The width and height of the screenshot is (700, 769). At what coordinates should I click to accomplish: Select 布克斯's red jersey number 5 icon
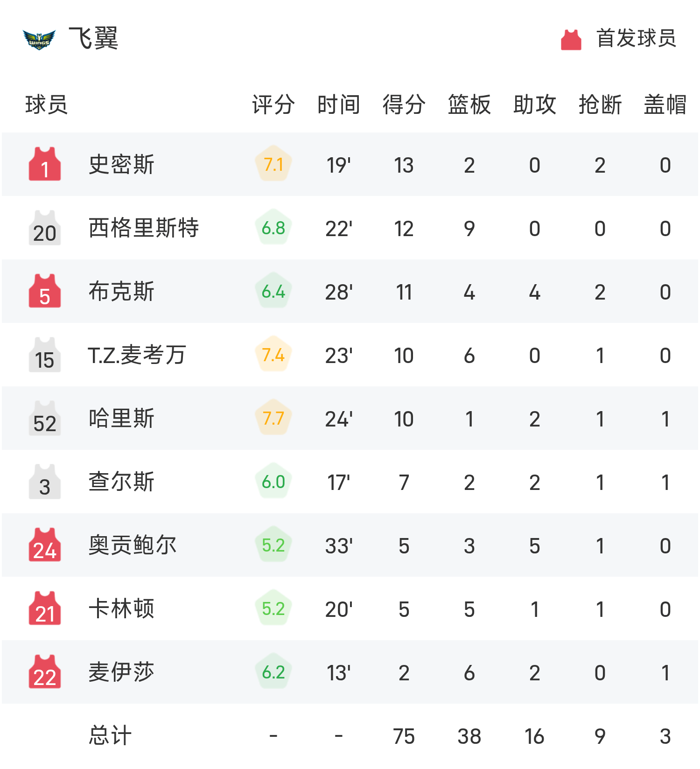44,291
